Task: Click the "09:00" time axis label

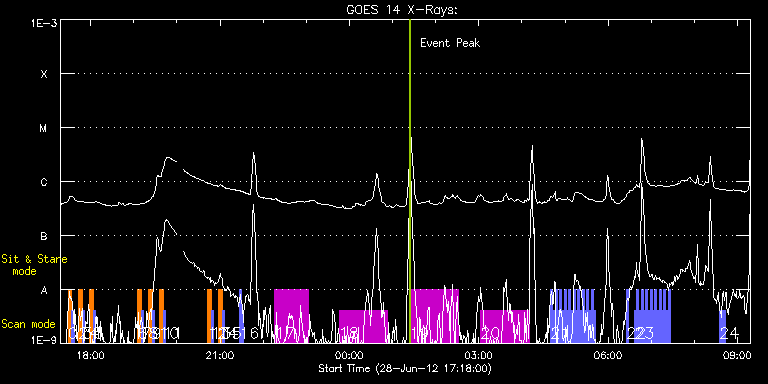Action: [x=738, y=355]
